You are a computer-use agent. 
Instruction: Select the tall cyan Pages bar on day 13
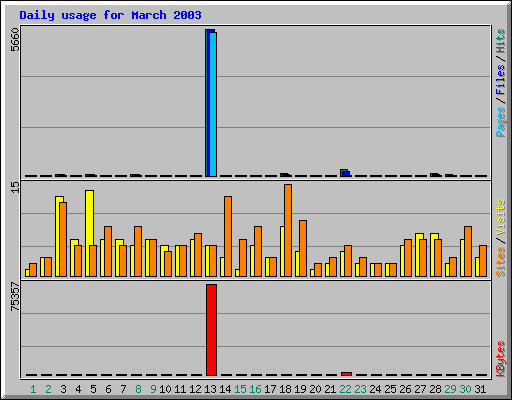click(213, 104)
